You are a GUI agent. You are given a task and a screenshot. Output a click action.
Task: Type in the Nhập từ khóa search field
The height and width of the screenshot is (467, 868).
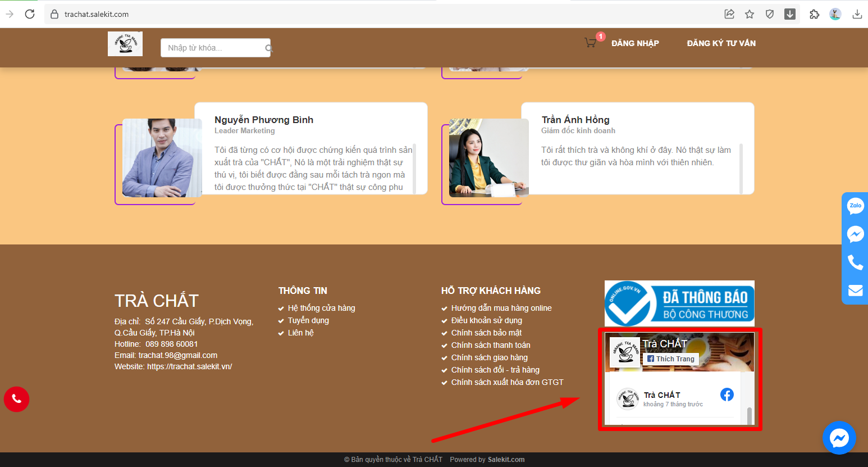[x=212, y=48]
